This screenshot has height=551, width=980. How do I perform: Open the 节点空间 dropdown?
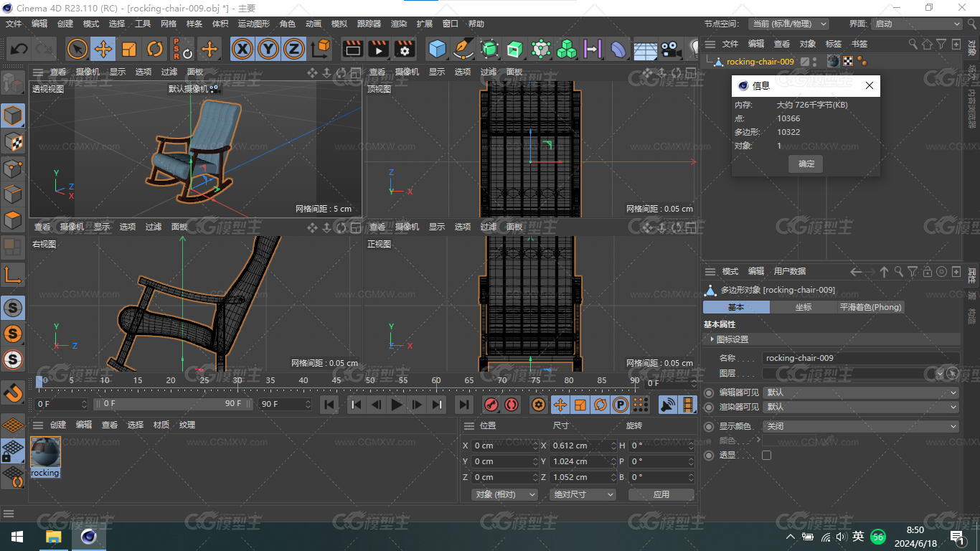click(788, 24)
